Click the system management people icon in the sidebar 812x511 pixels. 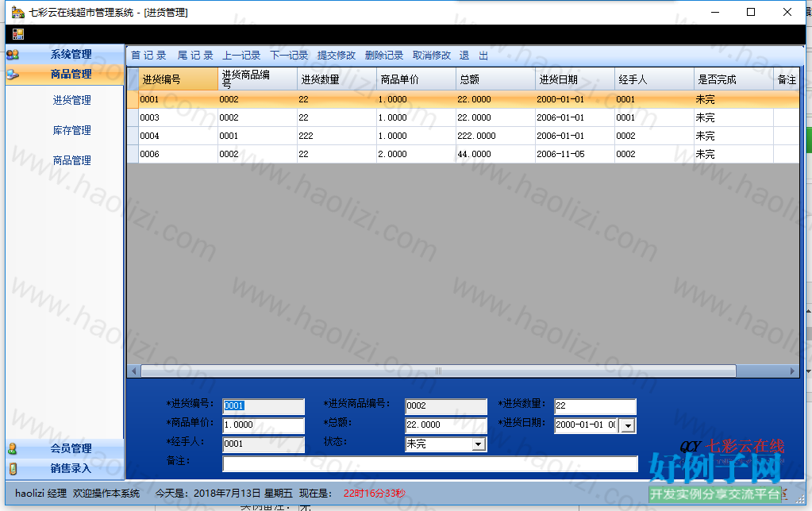[x=13, y=55]
